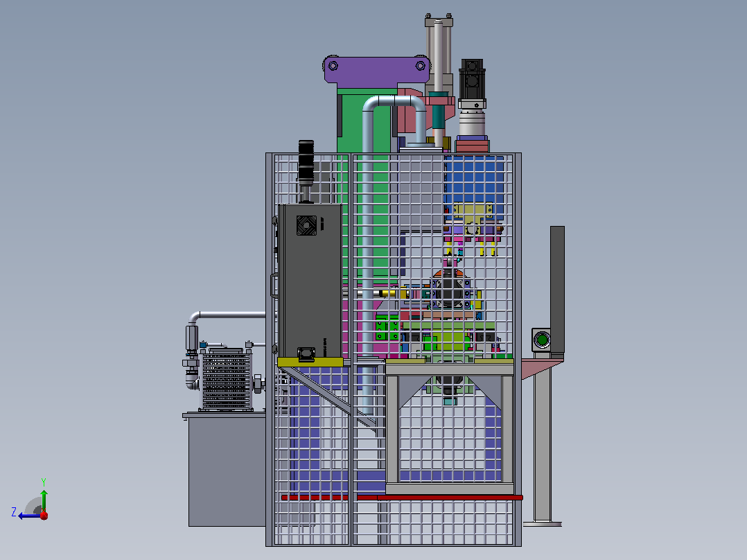The width and height of the screenshot is (747, 560).
Task: Select the handle on the cabinet's left side
Action: pyautogui.click(x=274, y=285)
